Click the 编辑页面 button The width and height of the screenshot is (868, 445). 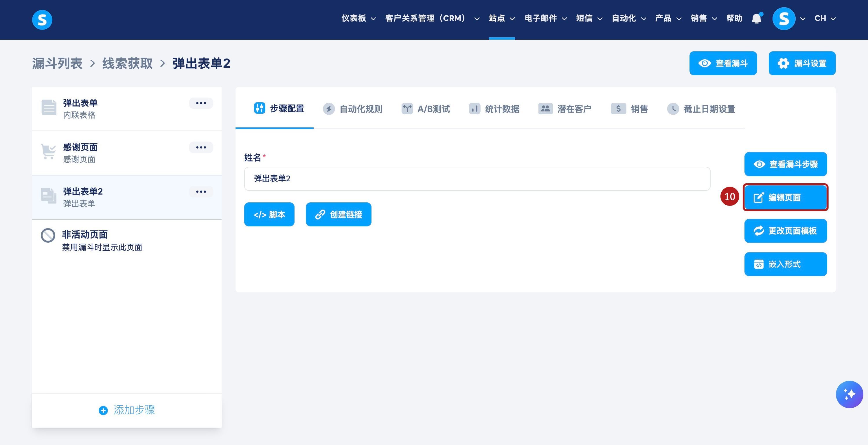click(785, 197)
